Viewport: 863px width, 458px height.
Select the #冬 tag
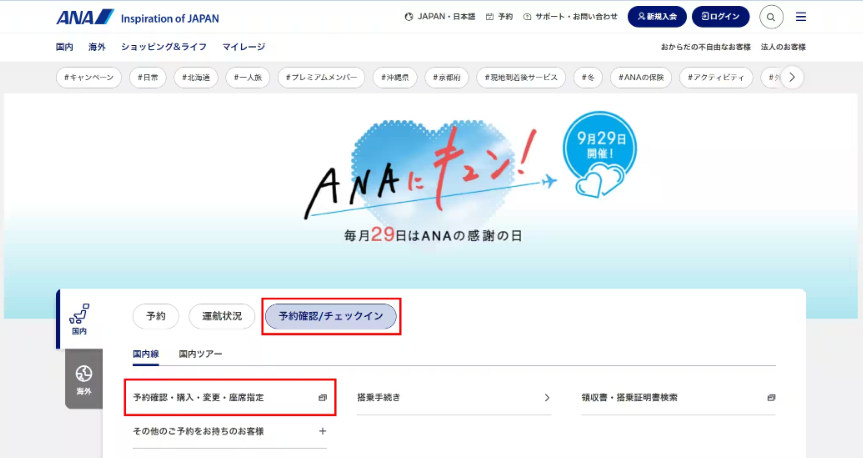click(x=588, y=77)
